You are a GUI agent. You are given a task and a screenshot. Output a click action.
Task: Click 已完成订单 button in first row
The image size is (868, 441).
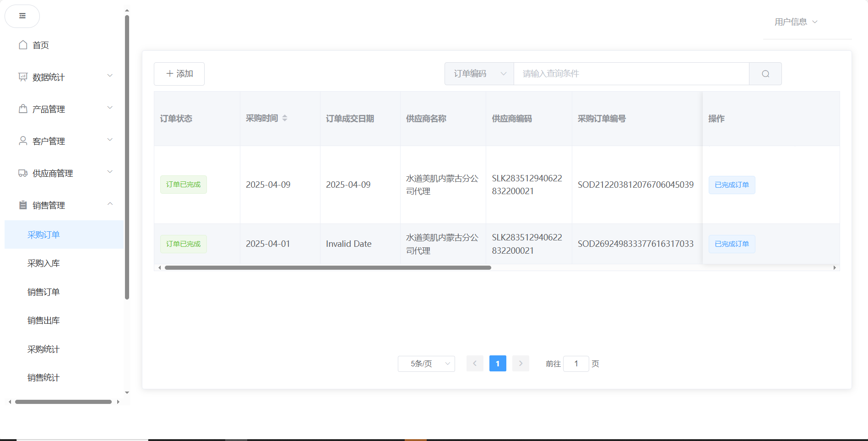[x=732, y=185]
